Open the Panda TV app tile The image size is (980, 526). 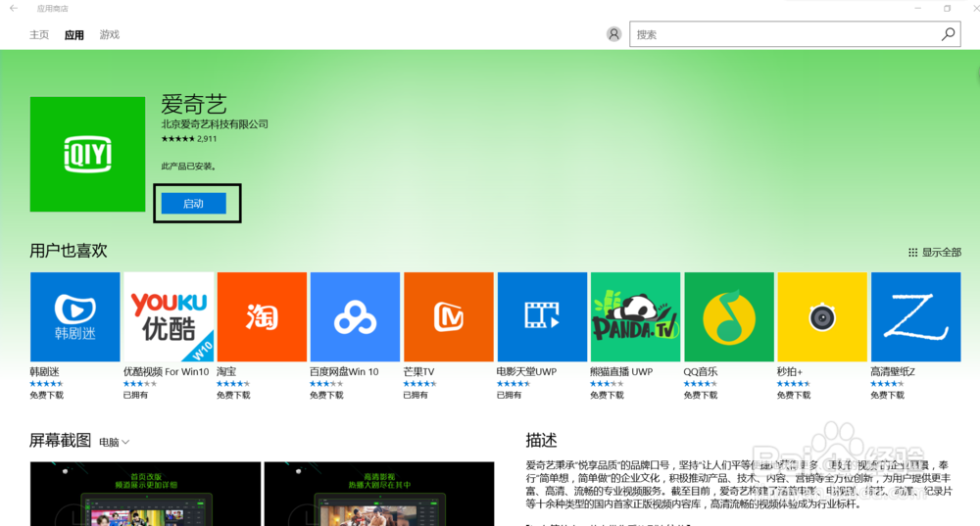click(636, 316)
